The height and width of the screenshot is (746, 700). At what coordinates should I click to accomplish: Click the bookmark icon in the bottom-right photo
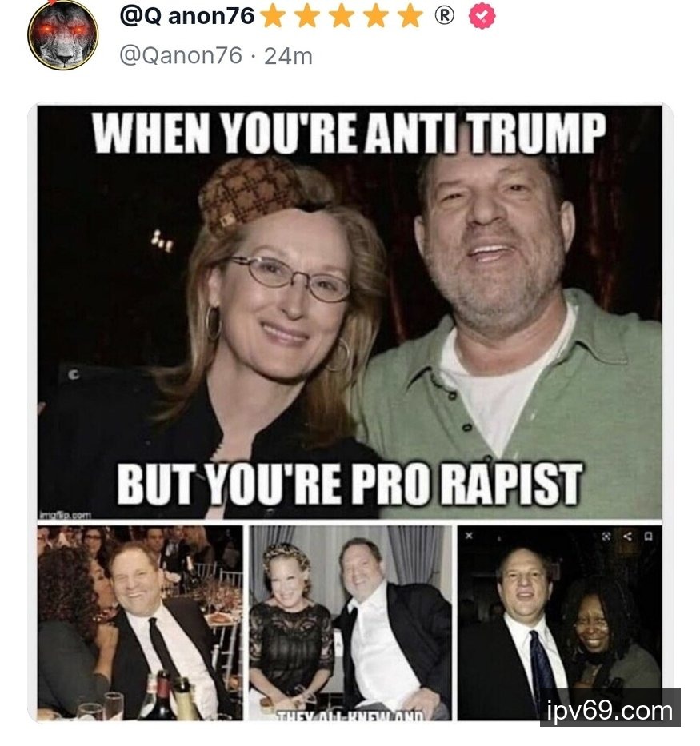tap(649, 537)
